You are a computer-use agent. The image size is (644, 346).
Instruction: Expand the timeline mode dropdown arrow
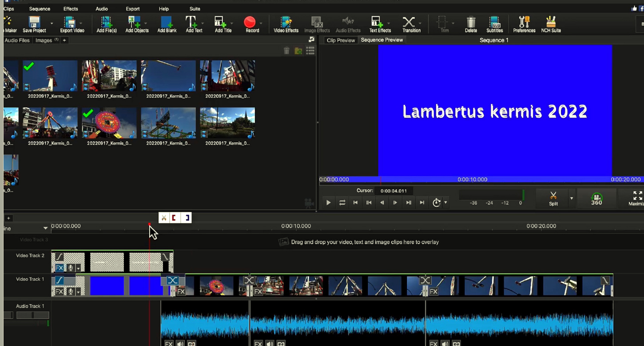[x=45, y=228]
